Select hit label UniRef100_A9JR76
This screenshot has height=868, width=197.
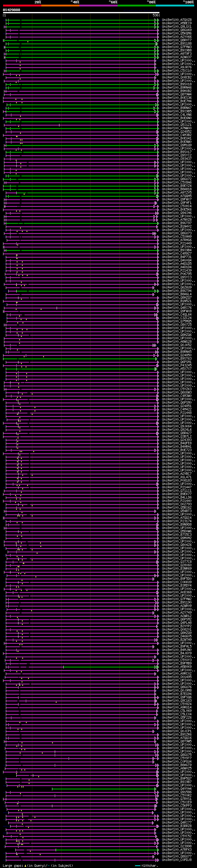177,67
